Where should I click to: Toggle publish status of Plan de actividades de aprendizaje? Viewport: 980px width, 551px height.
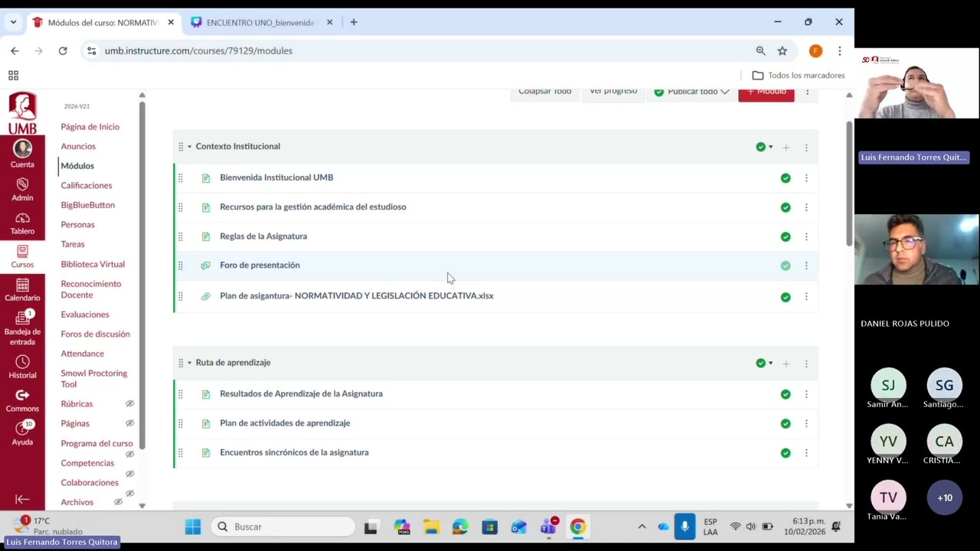(x=786, y=423)
